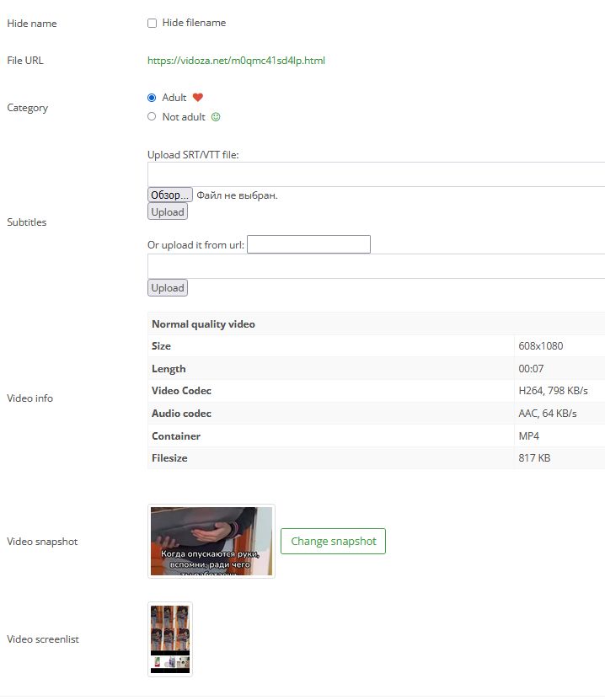Open the video screenlist thumbnail
This screenshot has width=605, height=700.
(169, 639)
